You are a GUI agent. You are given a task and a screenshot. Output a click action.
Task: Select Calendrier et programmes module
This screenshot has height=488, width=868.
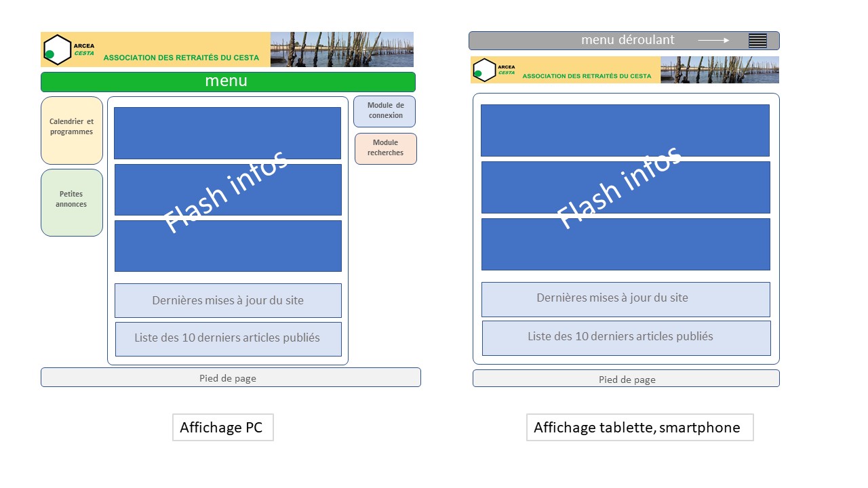tap(72, 130)
